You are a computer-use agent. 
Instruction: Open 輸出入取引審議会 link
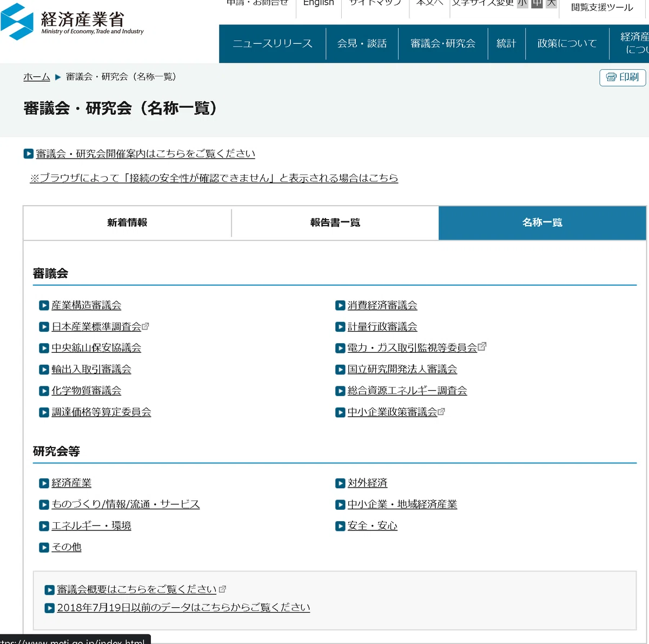coord(91,370)
